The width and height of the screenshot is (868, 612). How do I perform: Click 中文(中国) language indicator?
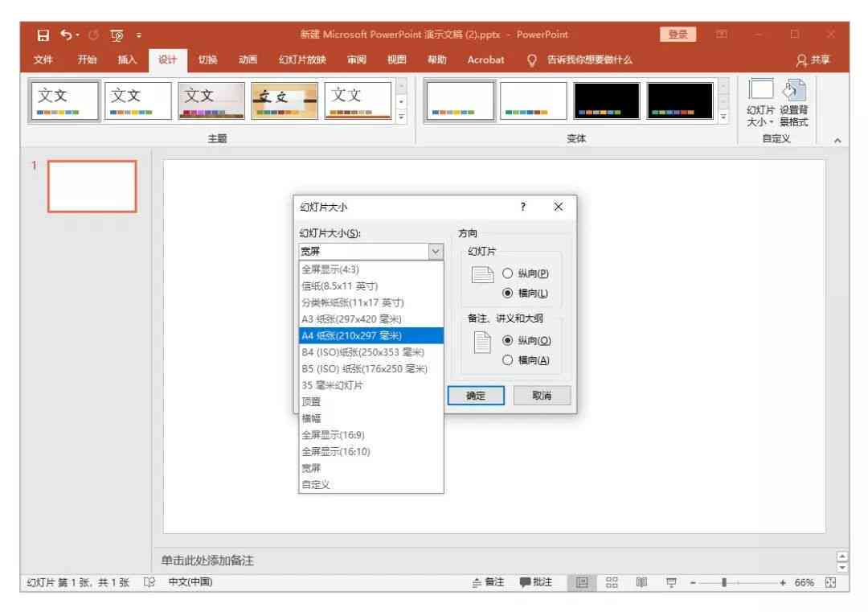(x=190, y=582)
